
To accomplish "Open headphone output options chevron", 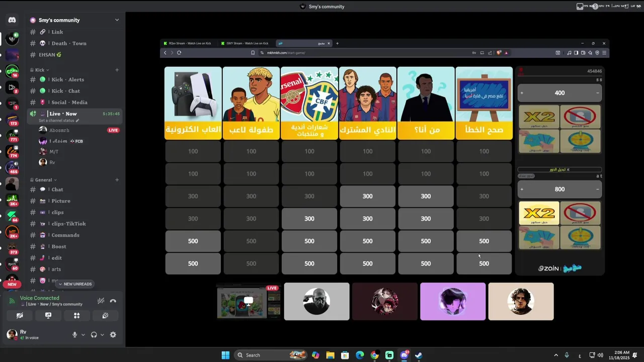I will (x=102, y=335).
